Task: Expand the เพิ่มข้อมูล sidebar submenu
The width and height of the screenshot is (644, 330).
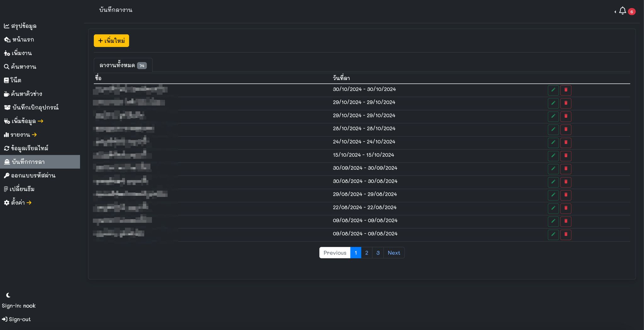Action: coord(24,121)
